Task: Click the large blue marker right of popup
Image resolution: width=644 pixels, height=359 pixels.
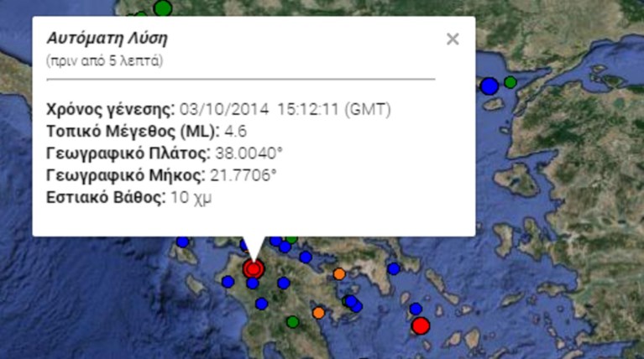Action: pos(489,86)
